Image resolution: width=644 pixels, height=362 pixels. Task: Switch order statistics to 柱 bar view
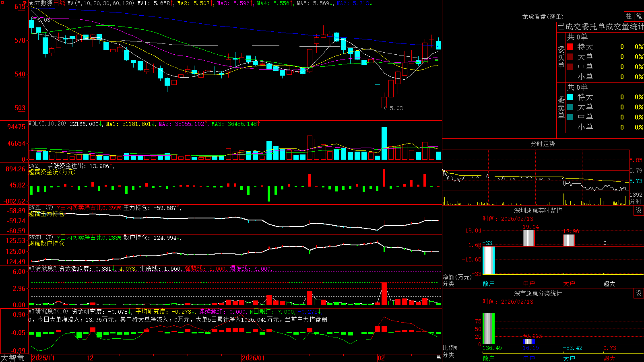click(x=629, y=16)
